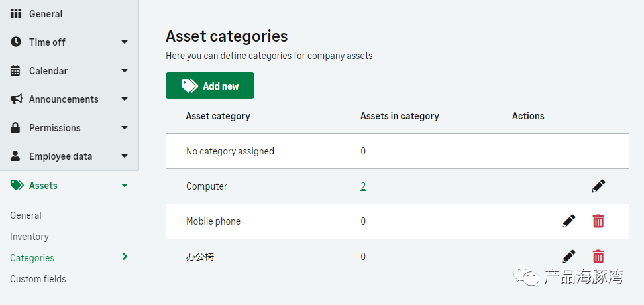Open Custom fields under Assets

[x=38, y=279]
